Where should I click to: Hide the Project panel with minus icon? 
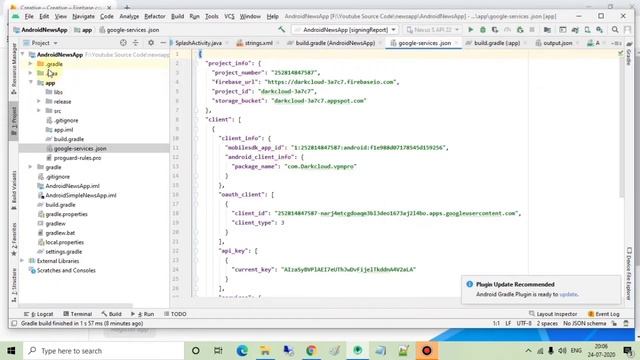(x=163, y=42)
